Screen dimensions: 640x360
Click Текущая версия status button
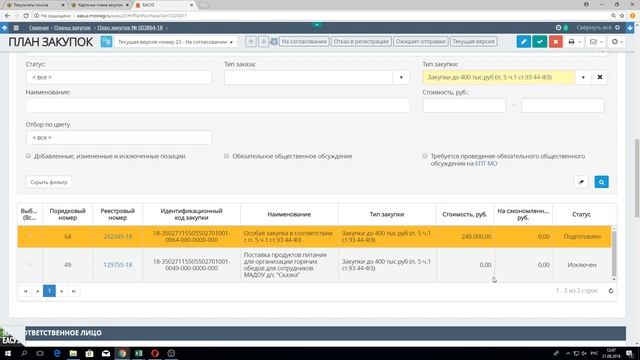click(x=473, y=42)
